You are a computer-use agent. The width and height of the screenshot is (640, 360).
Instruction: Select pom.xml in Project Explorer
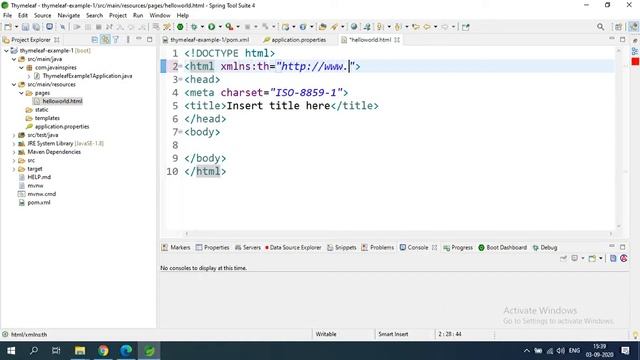click(39, 202)
